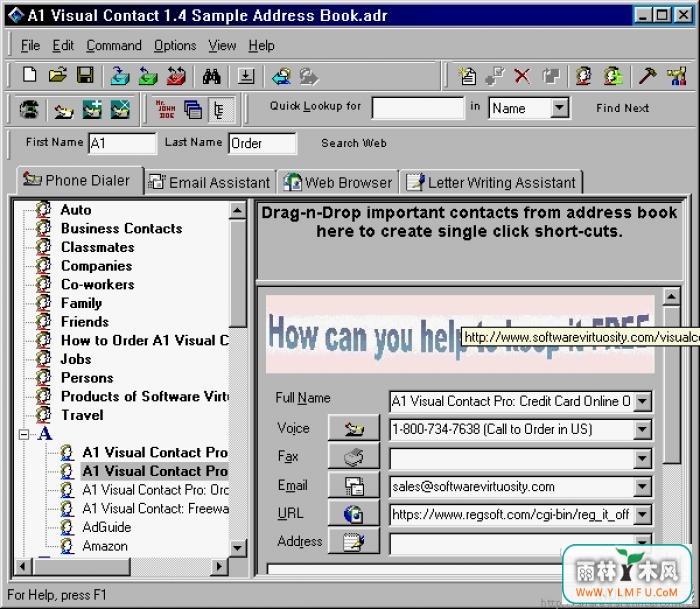Click the Save floppy disk icon
This screenshot has width=700, height=609.
85,75
